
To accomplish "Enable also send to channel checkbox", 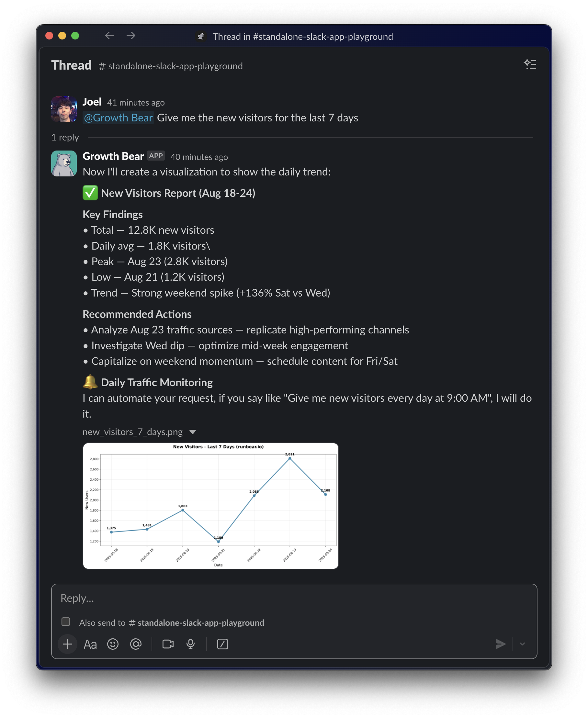I will click(x=66, y=622).
